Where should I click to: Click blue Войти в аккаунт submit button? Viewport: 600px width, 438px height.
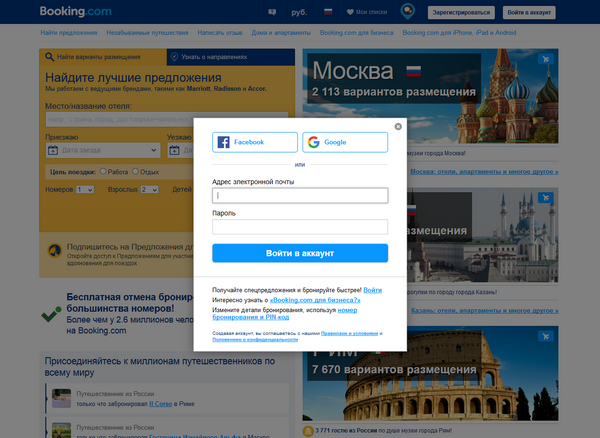point(300,253)
